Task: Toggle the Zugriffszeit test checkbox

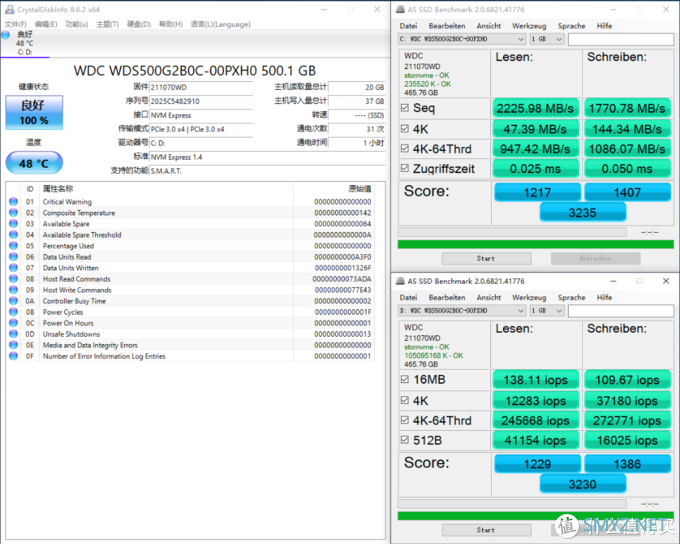Action: (x=405, y=168)
